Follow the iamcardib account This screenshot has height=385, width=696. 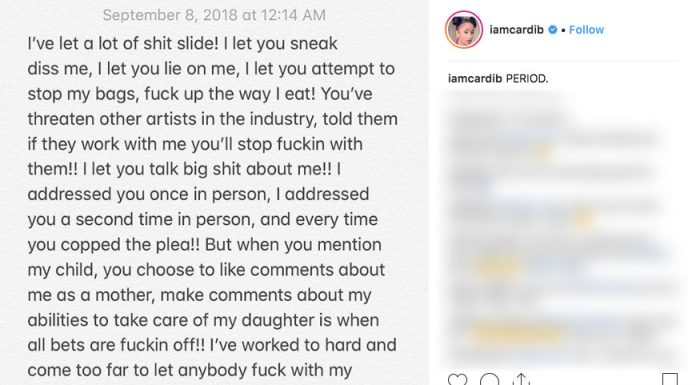[x=586, y=30]
